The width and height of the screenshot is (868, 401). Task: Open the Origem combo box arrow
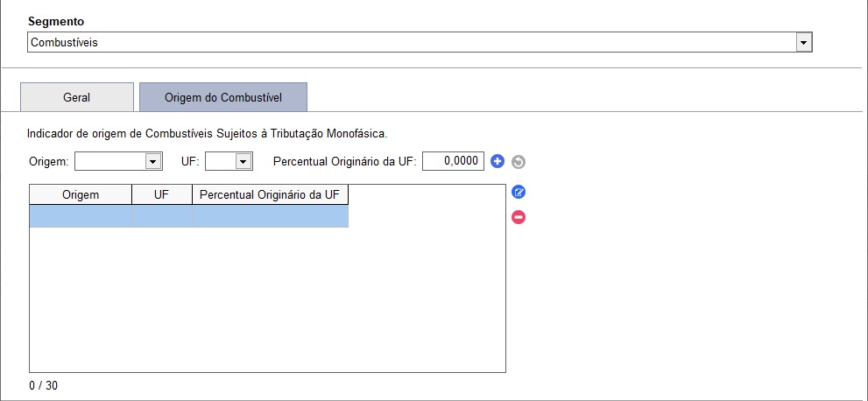152,161
